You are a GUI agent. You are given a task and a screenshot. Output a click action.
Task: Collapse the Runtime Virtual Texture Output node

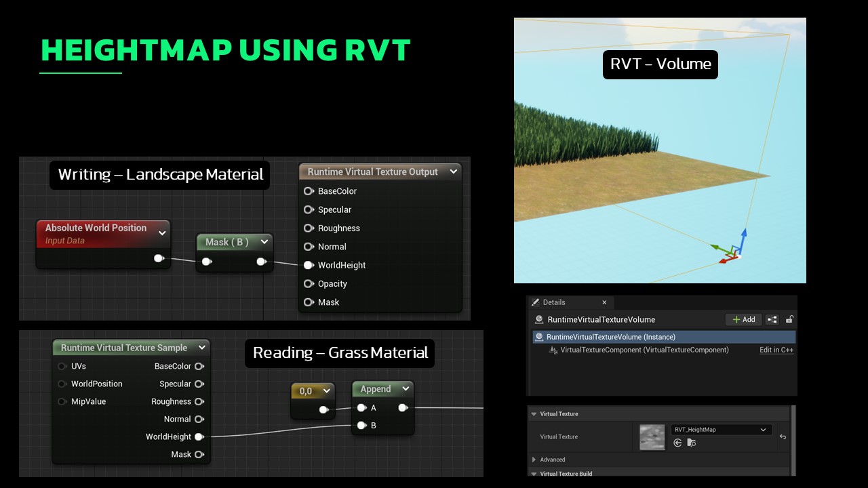click(453, 172)
